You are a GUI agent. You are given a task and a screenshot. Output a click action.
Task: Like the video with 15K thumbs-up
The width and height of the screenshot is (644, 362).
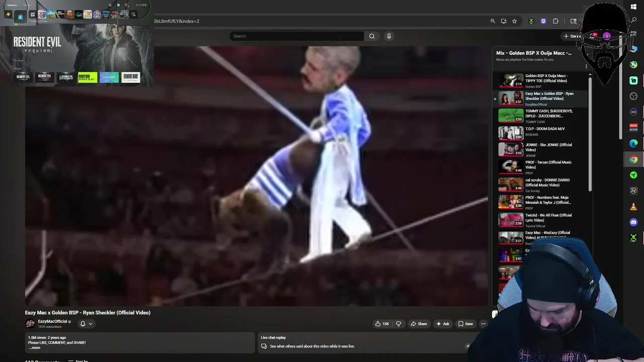[x=382, y=324]
